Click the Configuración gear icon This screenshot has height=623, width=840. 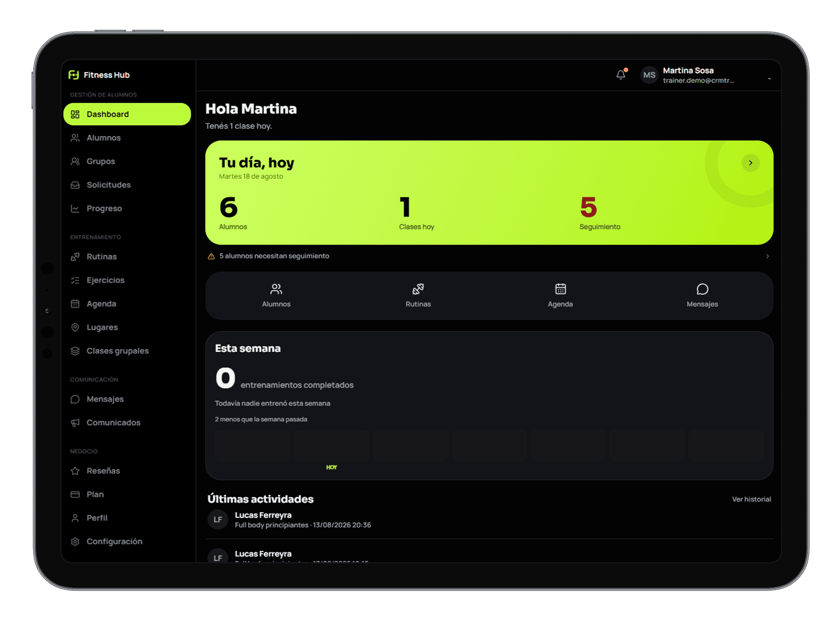coord(75,541)
